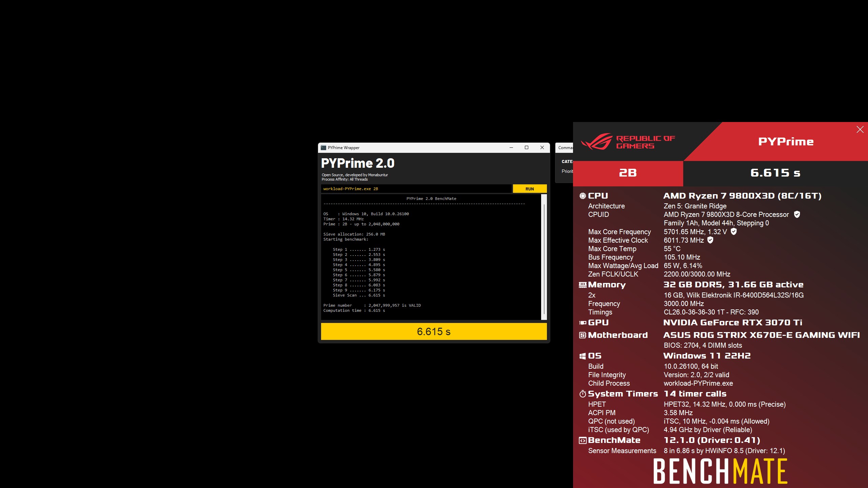
Task: Click the Bus Frequency 105.10 MHz value
Action: point(682,257)
